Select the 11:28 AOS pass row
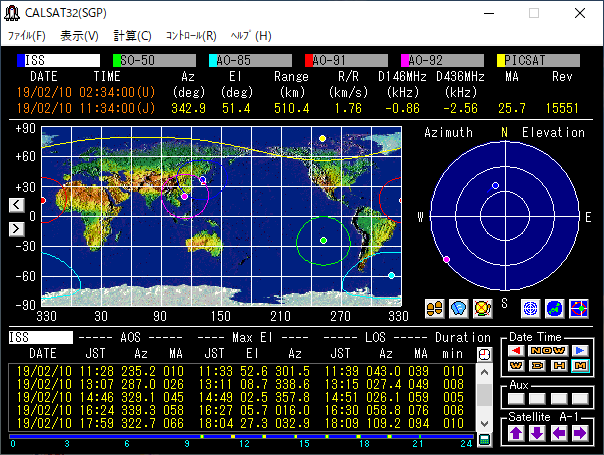The image size is (604, 455). point(240,371)
